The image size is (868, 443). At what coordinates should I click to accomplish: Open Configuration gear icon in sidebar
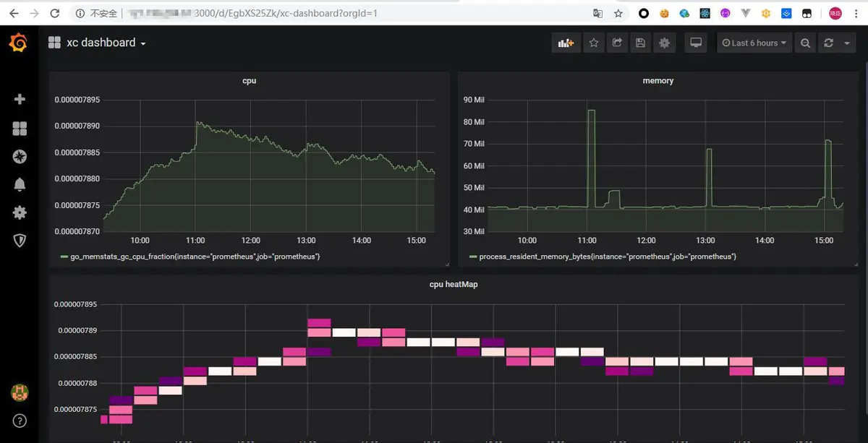[x=20, y=212]
